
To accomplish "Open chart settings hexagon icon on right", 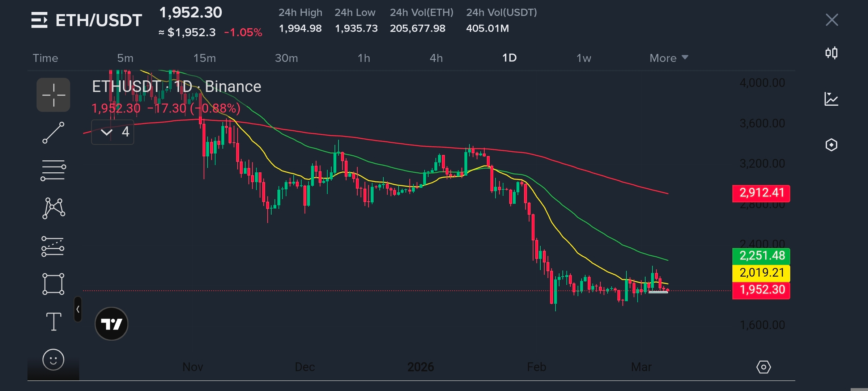I will (831, 145).
